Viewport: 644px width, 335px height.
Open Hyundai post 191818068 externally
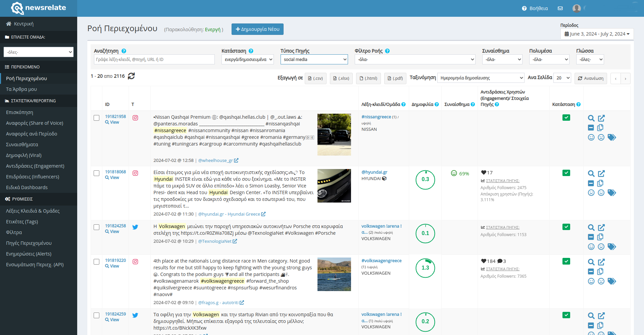pyautogui.click(x=601, y=173)
